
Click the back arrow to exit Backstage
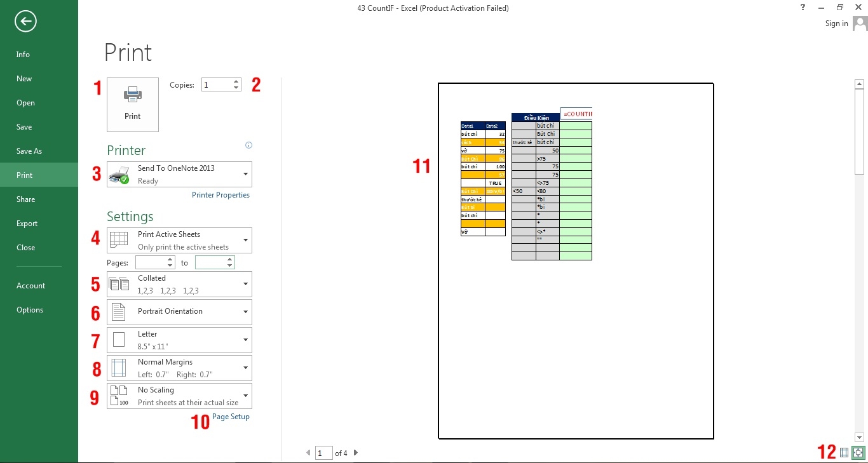[25, 22]
